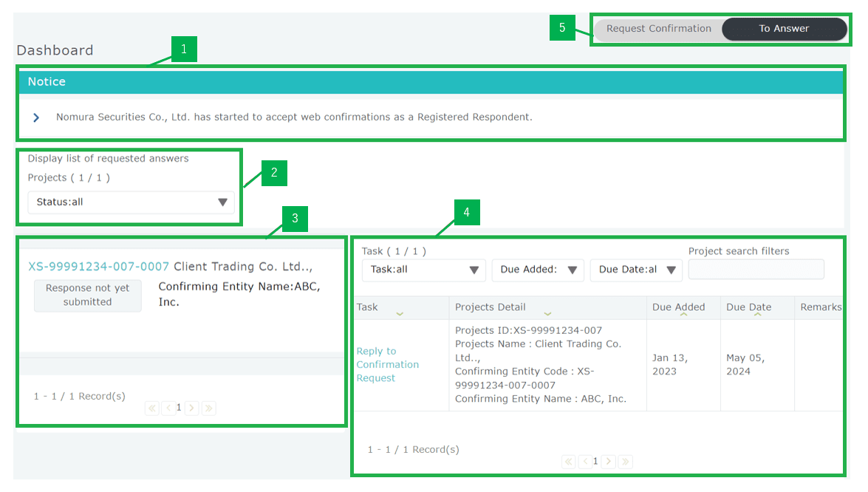Screen dimensions: 868x492
Task: Expand the Nomura Securities notice chevron
Action: (x=36, y=117)
